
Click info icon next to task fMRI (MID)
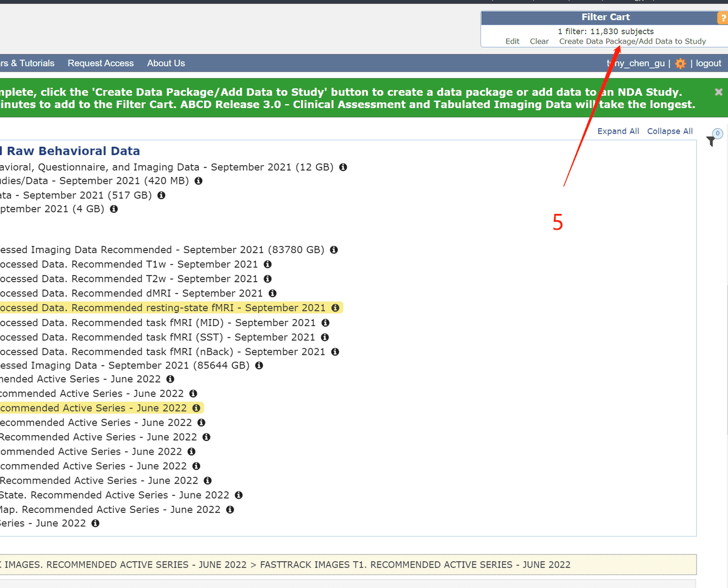[325, 323]
